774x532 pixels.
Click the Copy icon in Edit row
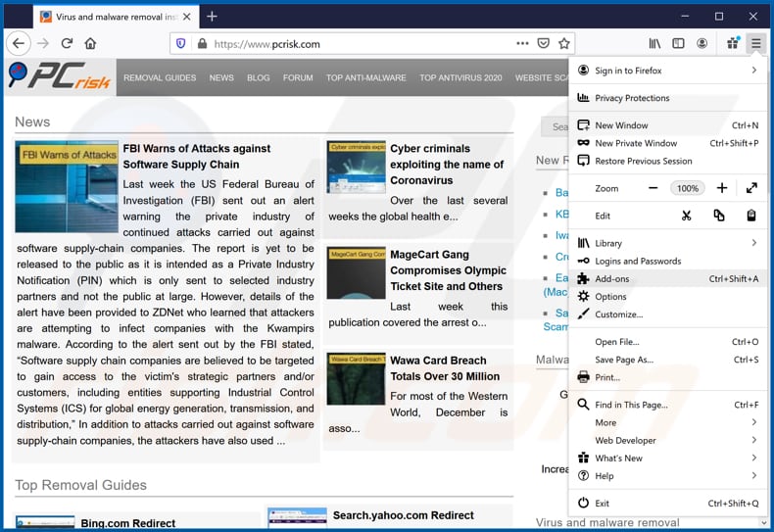coord(719,216)
